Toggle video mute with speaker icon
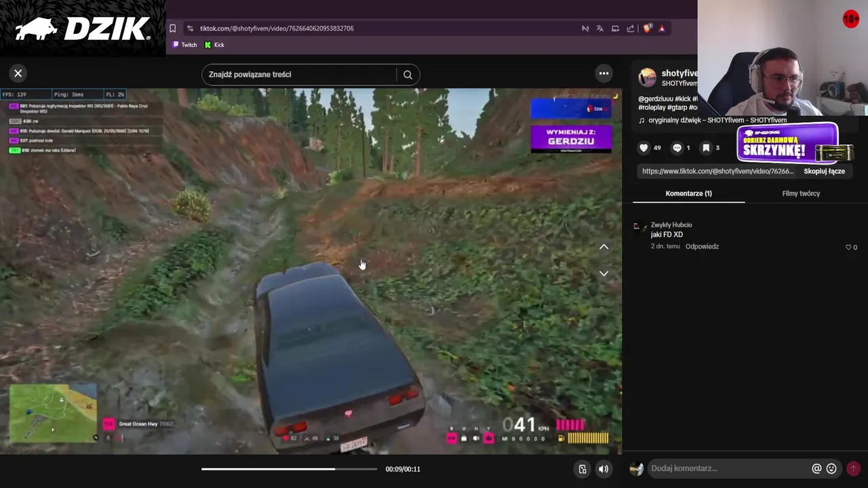Image resolution: width=868 pixels, height=488 pixels. tap(603, 469)
